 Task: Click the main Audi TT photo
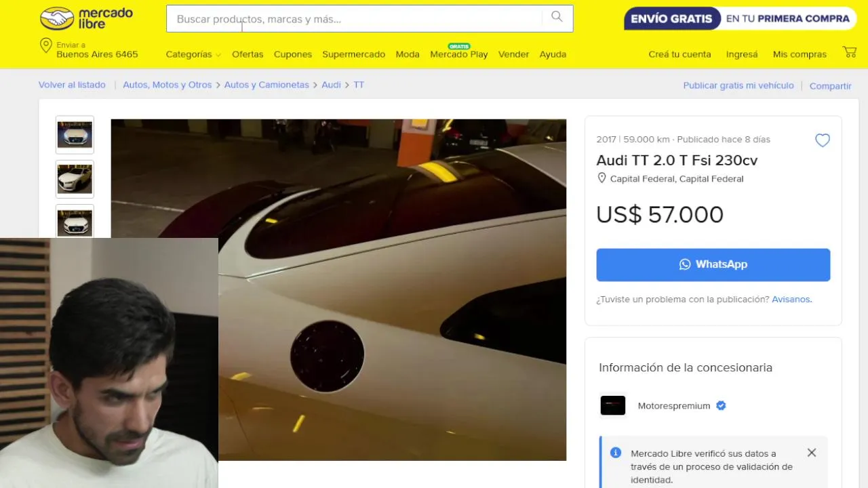tap(338, 289)
